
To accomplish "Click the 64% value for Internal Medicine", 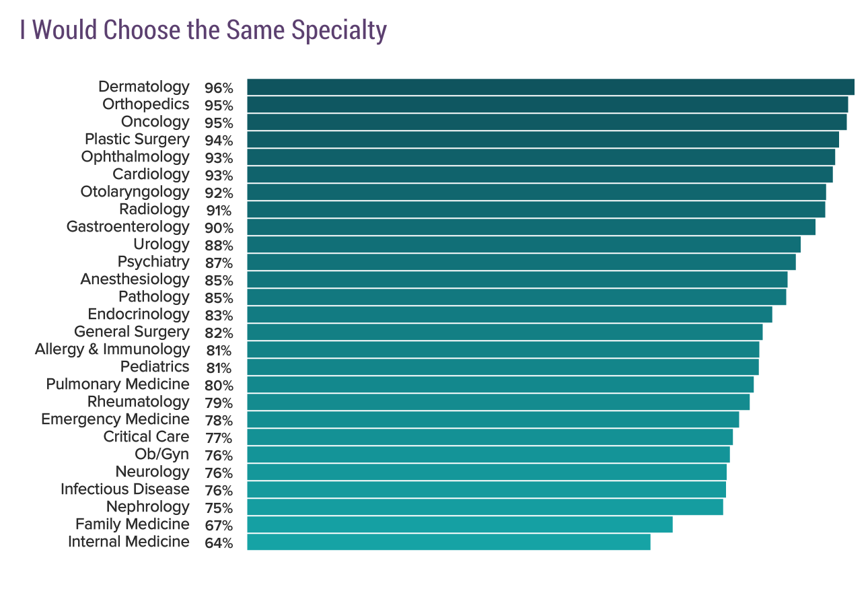I will (219, 543).
